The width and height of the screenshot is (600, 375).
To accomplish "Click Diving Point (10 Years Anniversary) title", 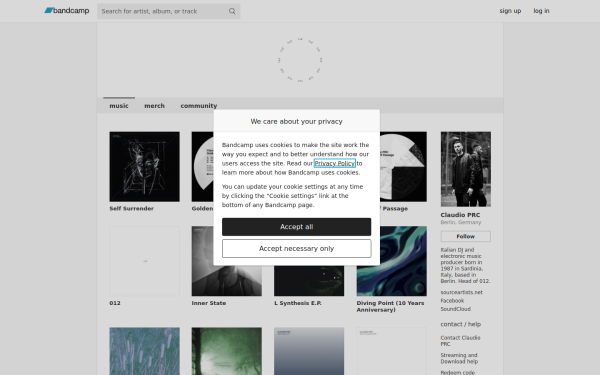I will pyautogui.click(x=390, y=306).
